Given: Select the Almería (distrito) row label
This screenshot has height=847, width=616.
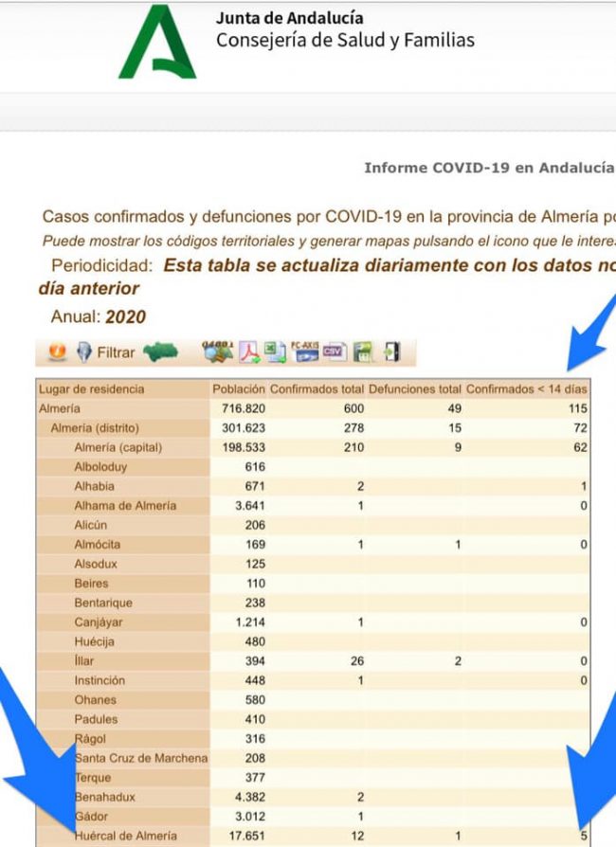Looking at the screenshot, I should click(x=100, y=428).
